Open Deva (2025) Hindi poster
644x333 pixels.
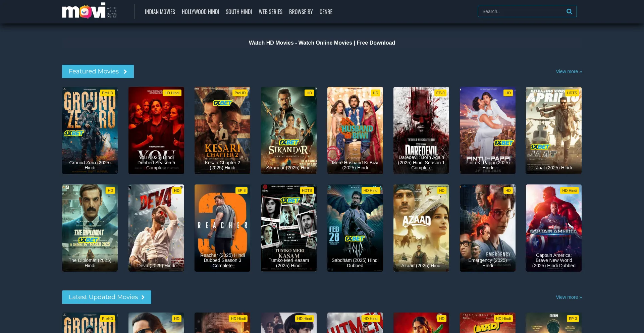click(x=156, y=228)
